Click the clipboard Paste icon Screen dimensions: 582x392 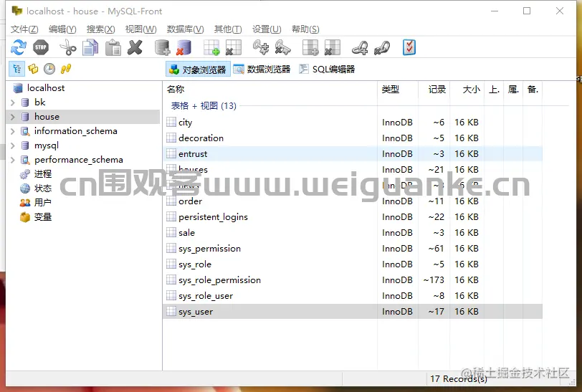113,47
